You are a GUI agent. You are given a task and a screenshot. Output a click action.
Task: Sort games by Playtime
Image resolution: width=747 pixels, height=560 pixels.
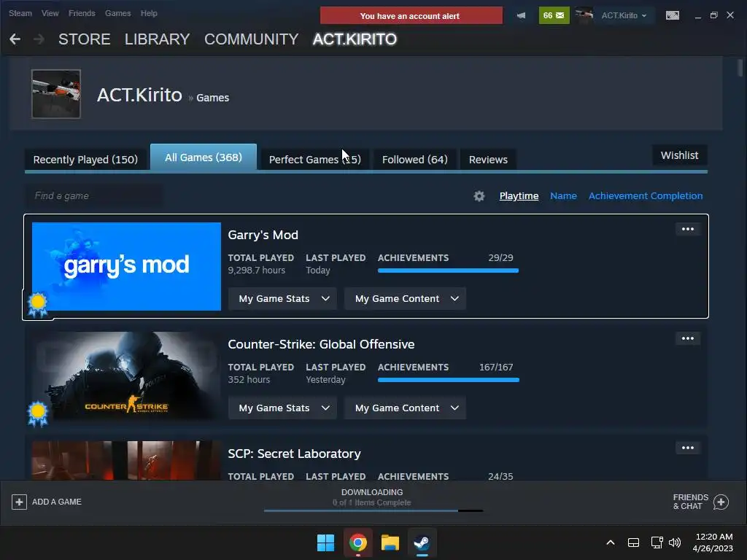click(519, 195)
